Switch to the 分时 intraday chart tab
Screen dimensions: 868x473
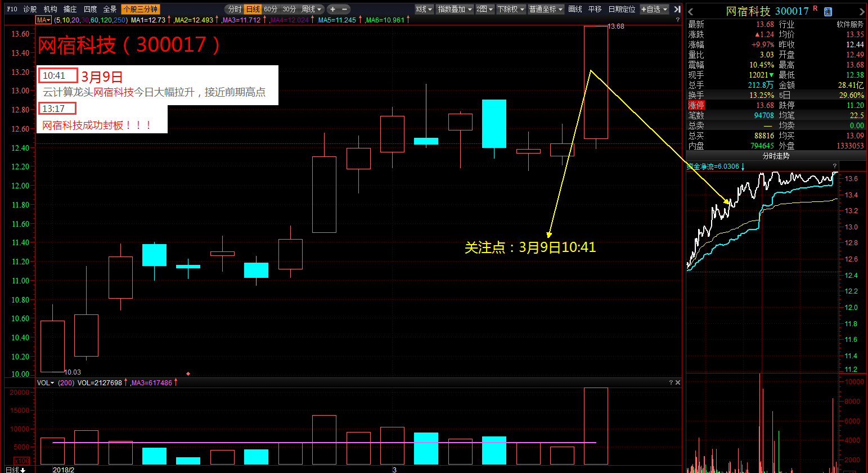click(x=235, y=9)
